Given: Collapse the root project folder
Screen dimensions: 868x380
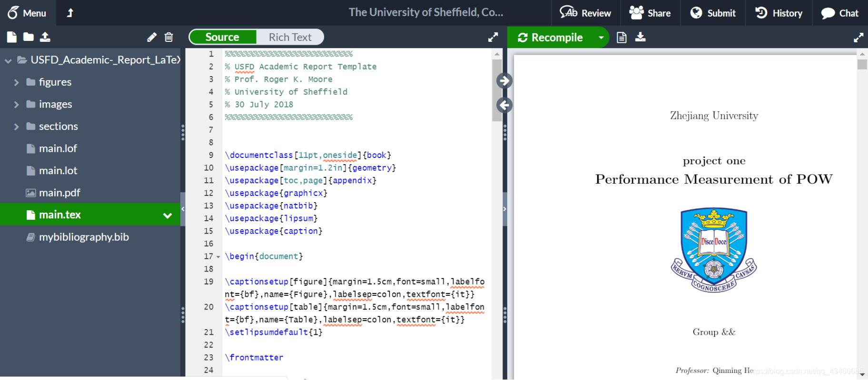Looking at the screenshot, I should point(8,60).
